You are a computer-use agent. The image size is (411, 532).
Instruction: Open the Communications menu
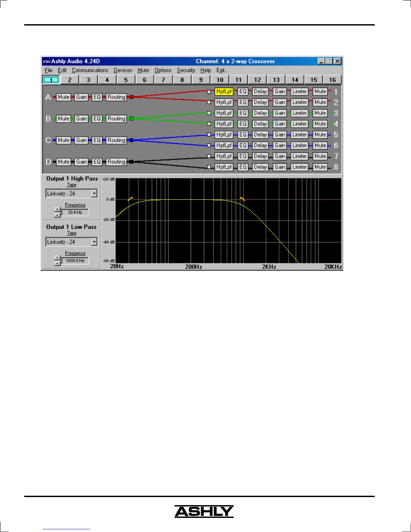click(90, 70)
